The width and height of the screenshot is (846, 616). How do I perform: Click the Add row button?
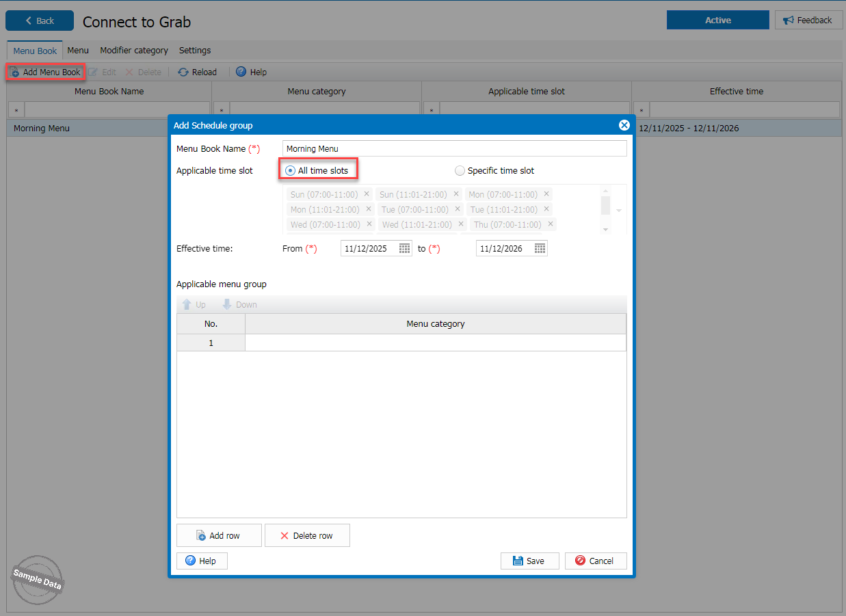[219, 535]
